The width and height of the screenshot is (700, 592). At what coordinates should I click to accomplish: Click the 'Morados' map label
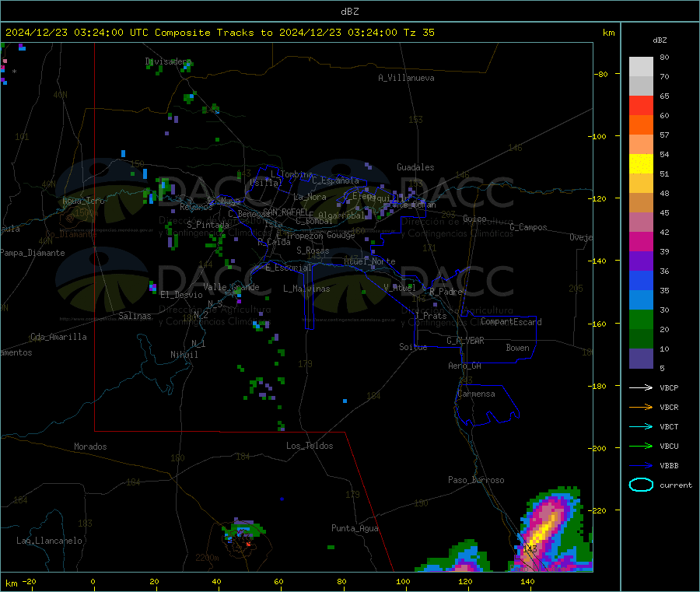click(x=90, y=447)
